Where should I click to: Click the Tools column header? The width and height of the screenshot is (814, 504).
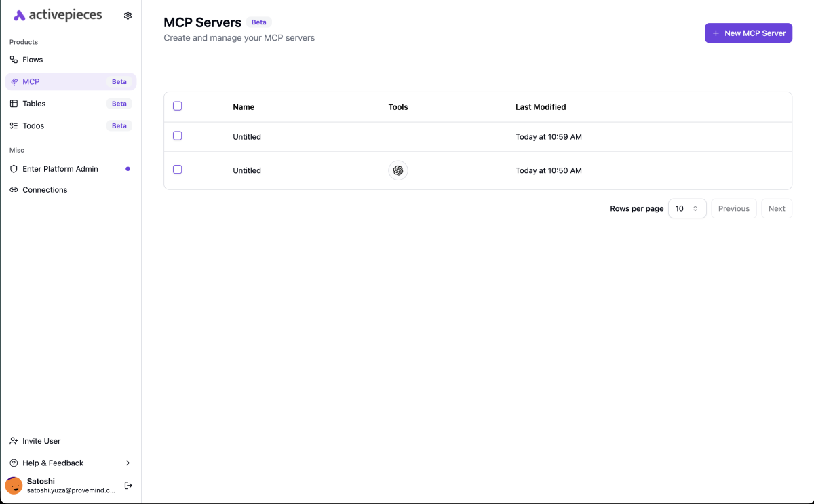[x=398, y=107]
